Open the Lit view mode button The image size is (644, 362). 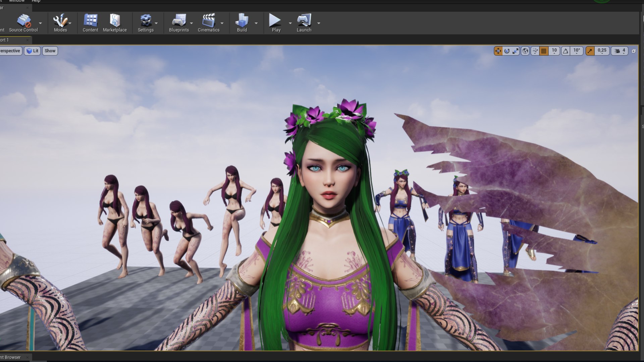coord(32,51)
